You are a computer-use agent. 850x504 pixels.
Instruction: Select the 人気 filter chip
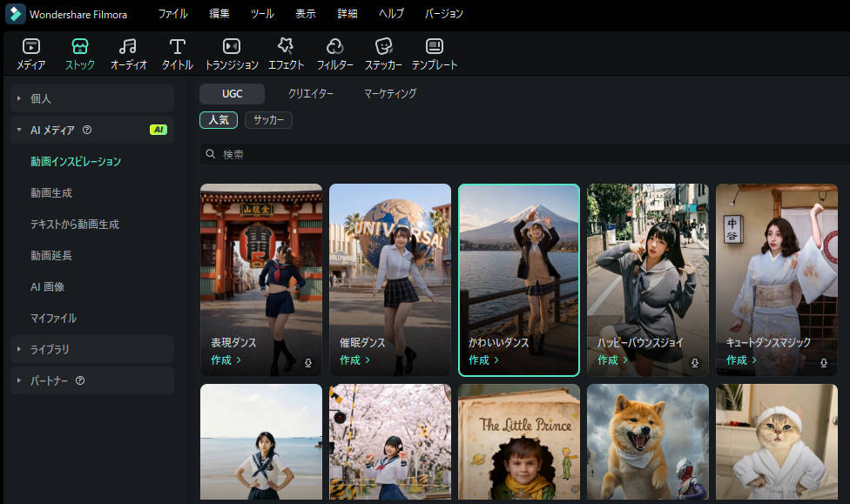coord(219,120)
